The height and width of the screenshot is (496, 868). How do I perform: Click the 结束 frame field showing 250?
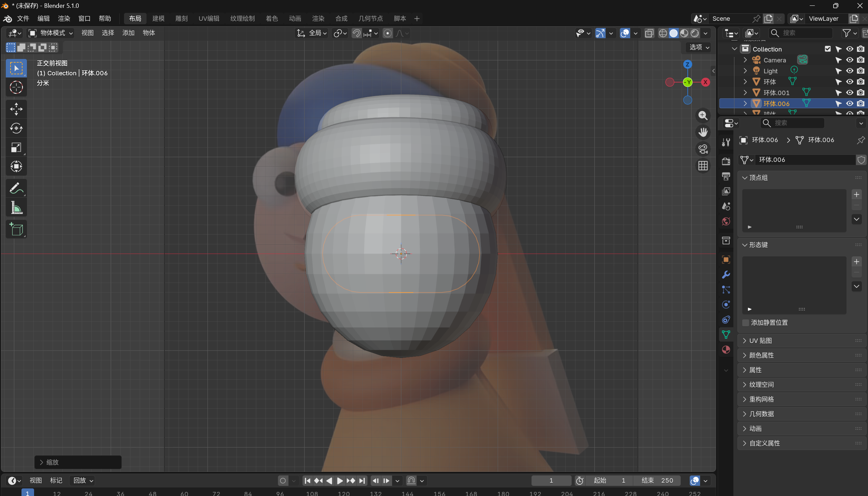(x=657, y=480)
